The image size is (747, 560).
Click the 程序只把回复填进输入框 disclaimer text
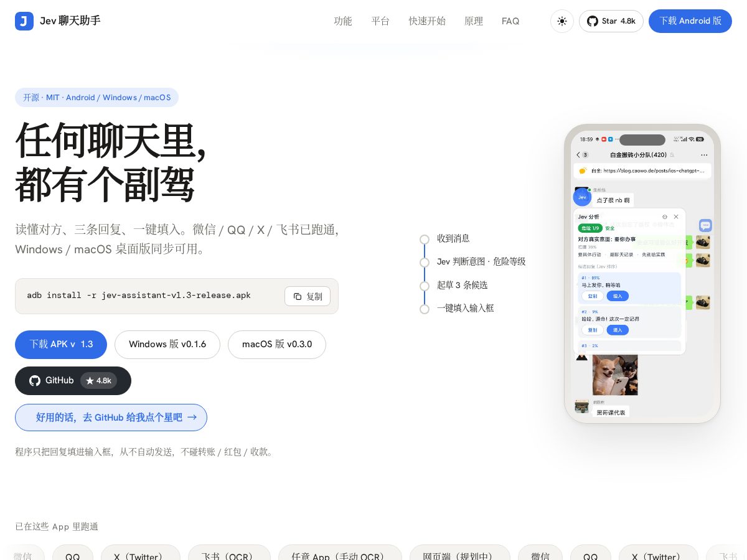click(146, 452)
